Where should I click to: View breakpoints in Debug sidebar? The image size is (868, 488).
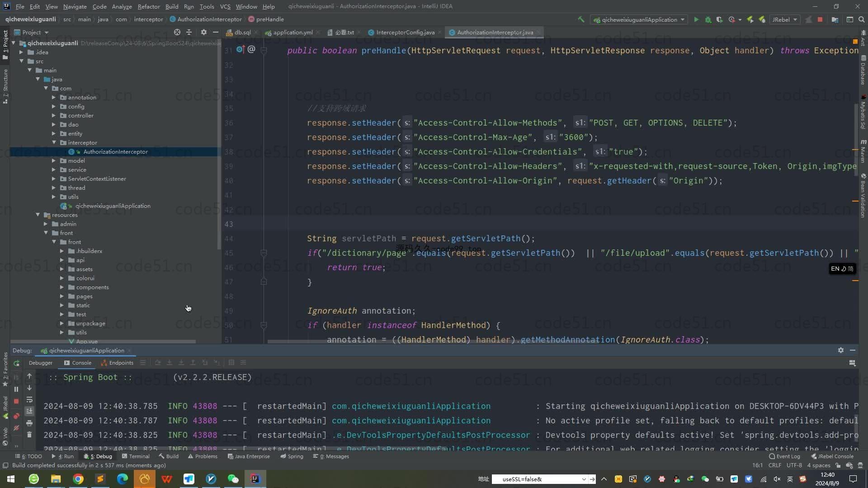coord(16,416)
